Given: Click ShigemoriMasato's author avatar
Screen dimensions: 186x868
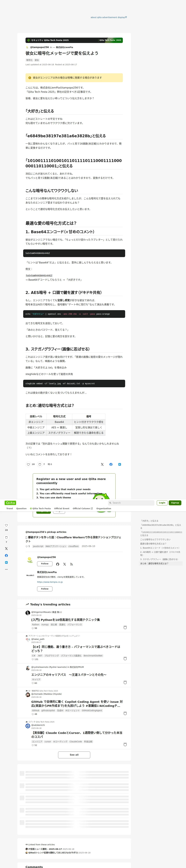Looking at the screenshot, I should click(28, 613).
